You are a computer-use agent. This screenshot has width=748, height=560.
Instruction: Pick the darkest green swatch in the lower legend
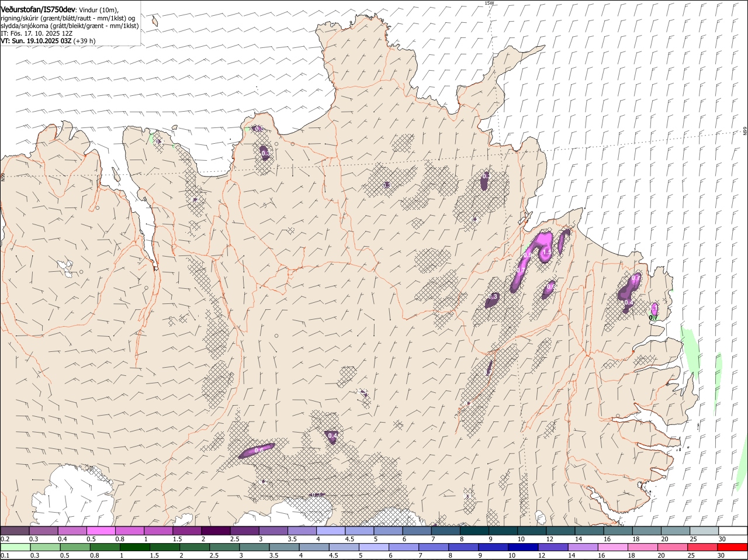pos(134,547)
